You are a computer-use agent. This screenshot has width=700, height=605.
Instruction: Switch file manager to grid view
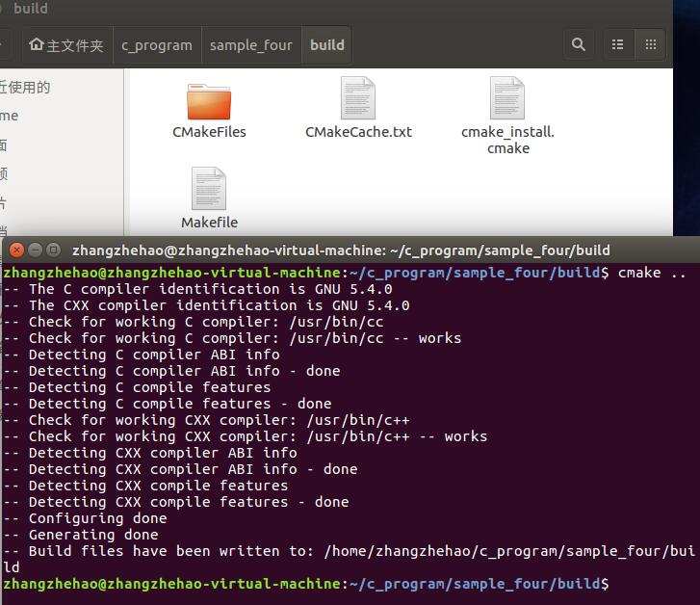click(x=651, y=44)
